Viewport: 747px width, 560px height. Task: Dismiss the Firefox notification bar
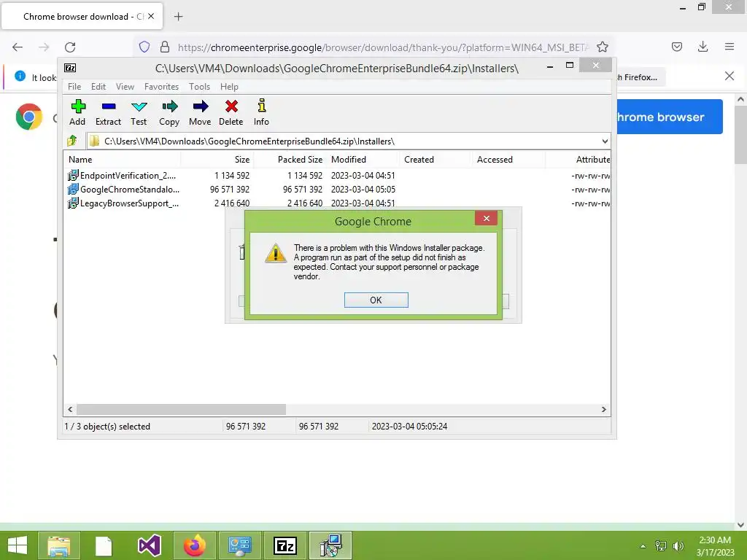[x=729, y=76]
